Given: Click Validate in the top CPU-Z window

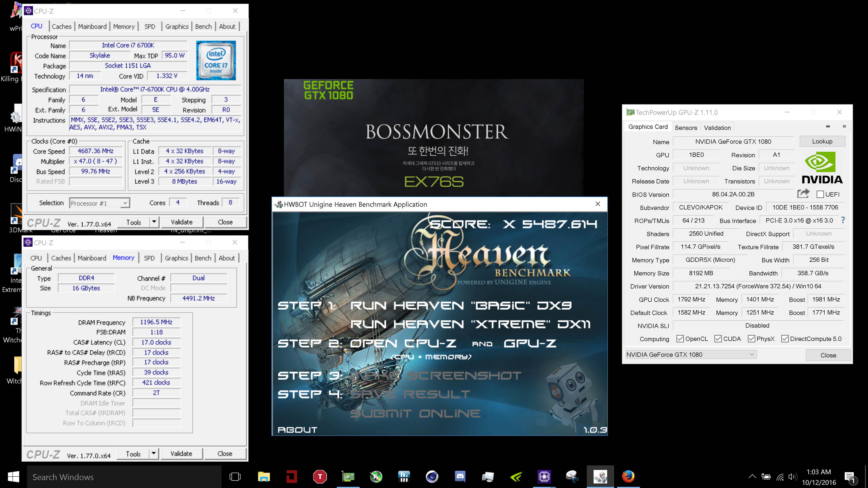Looking at the screenshot, I should (x=182, y=222).
